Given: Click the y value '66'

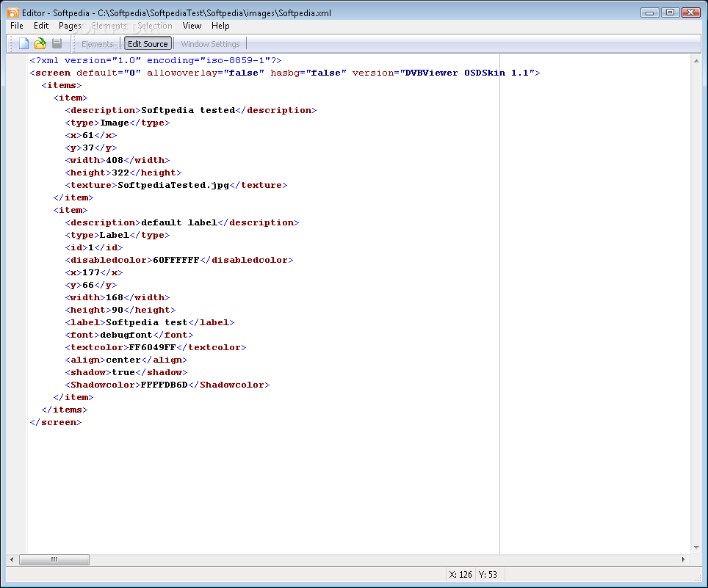Looking at the screenshot, I should (x=88, y=286).
